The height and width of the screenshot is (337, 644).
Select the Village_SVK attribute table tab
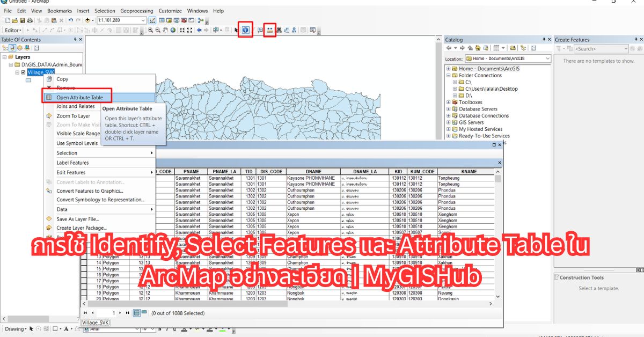96,323
